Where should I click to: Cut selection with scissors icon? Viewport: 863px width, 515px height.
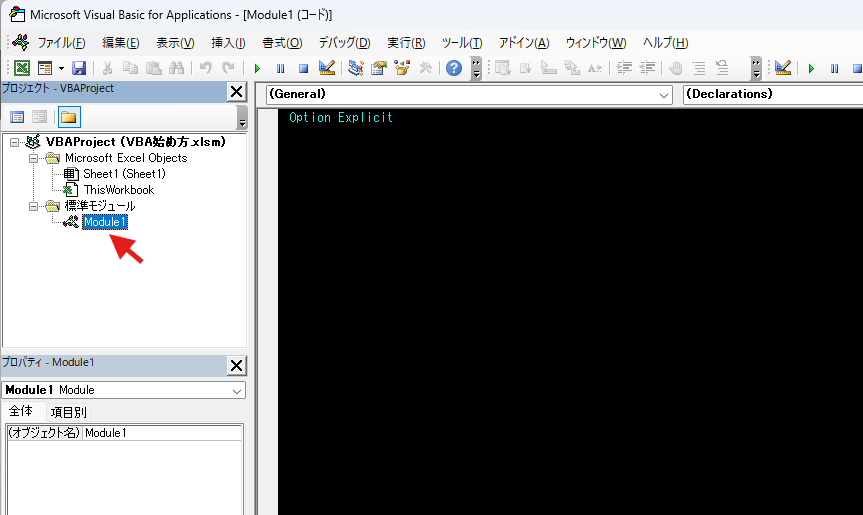107,68
